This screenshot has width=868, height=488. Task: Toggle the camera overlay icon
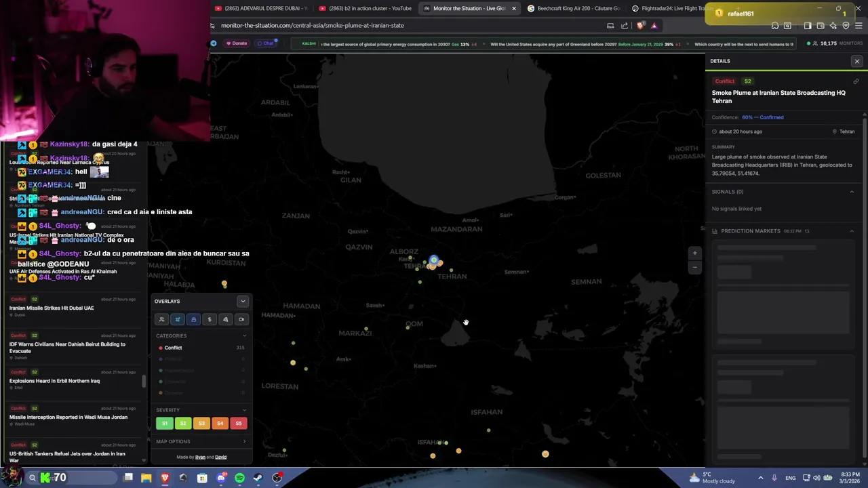pyautogui.click(x=241, y=319)
